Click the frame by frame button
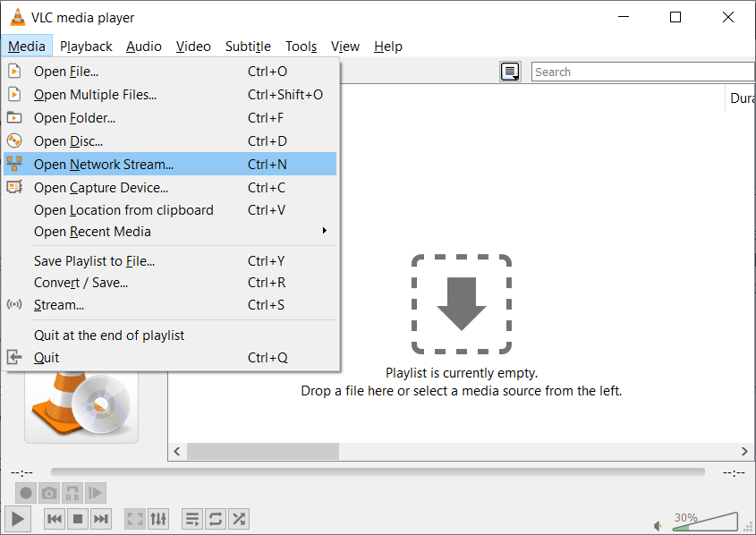The height and width of the screenshot is (535, 756). [95, 493]
